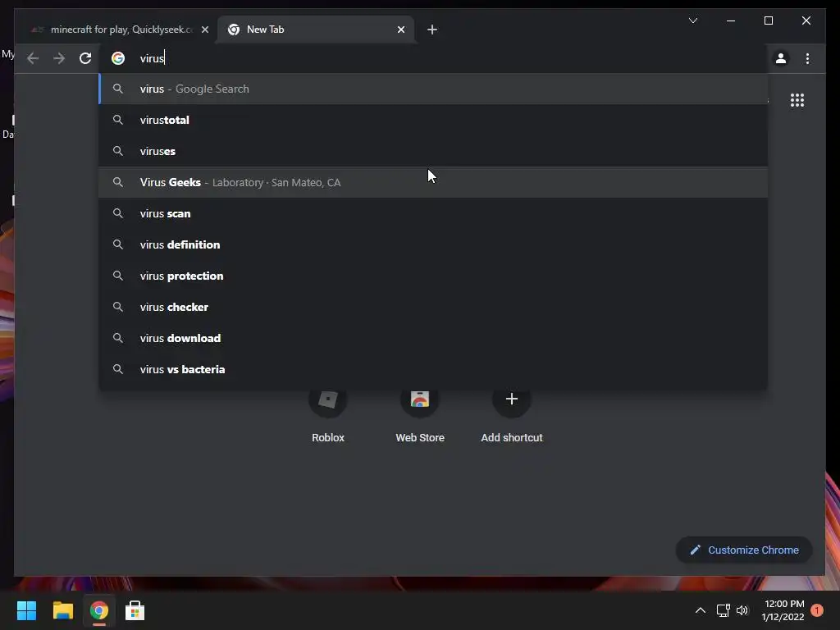Pick the virus scan suggestion
The image size is (840, 630).
[x=433, y=213]
